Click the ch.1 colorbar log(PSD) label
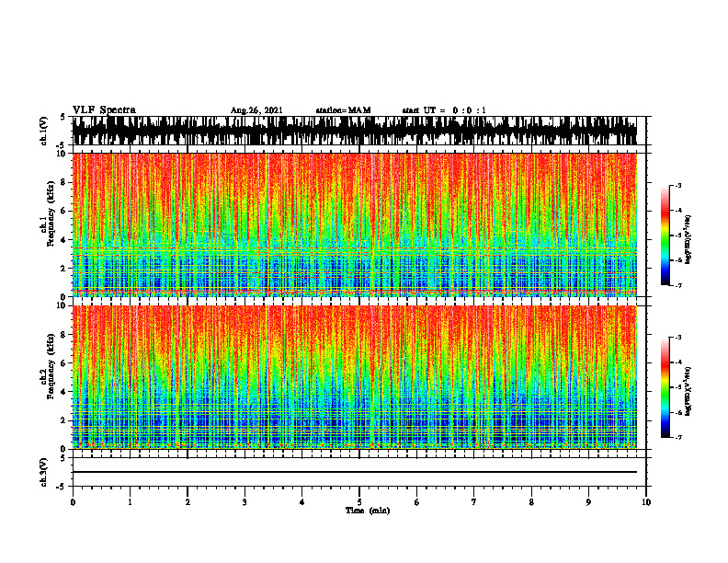Image resolution: width=728 pixels, height=563 pixels. (688, 240)
